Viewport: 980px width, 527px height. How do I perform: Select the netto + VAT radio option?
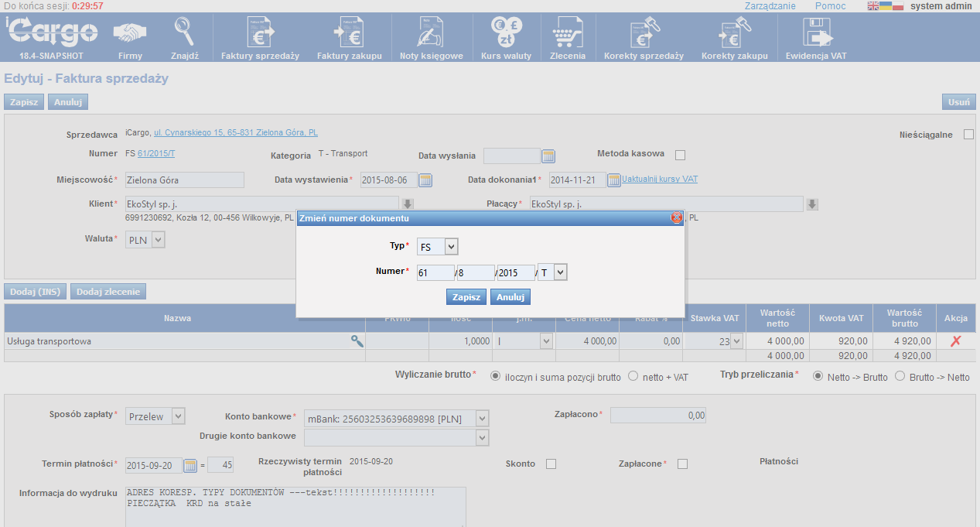click(x=633, y=377)
